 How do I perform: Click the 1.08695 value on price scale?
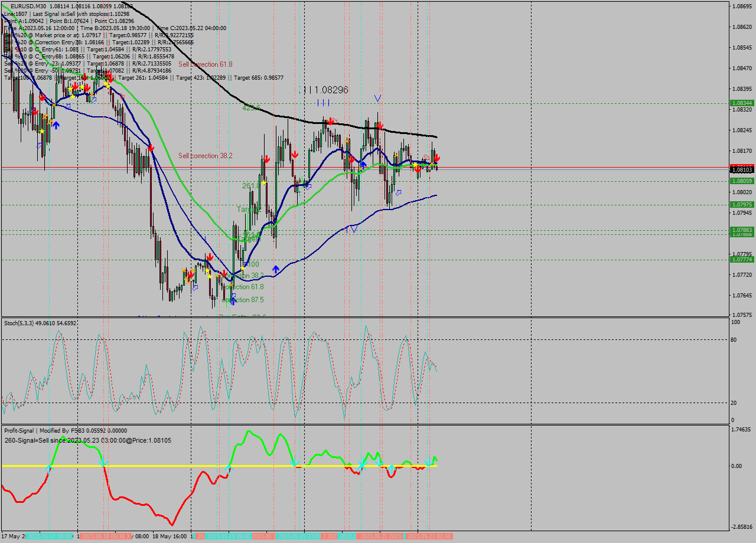[742, 6]
